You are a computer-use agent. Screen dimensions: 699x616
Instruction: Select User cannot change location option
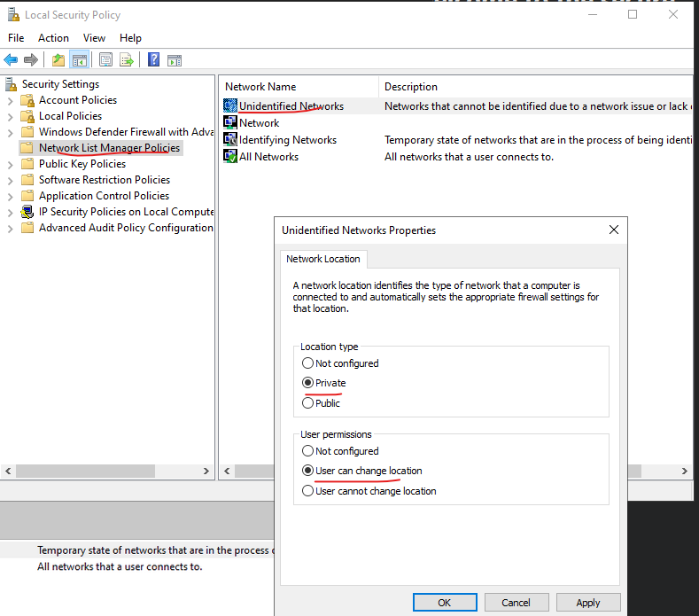(x=308, y=491)
